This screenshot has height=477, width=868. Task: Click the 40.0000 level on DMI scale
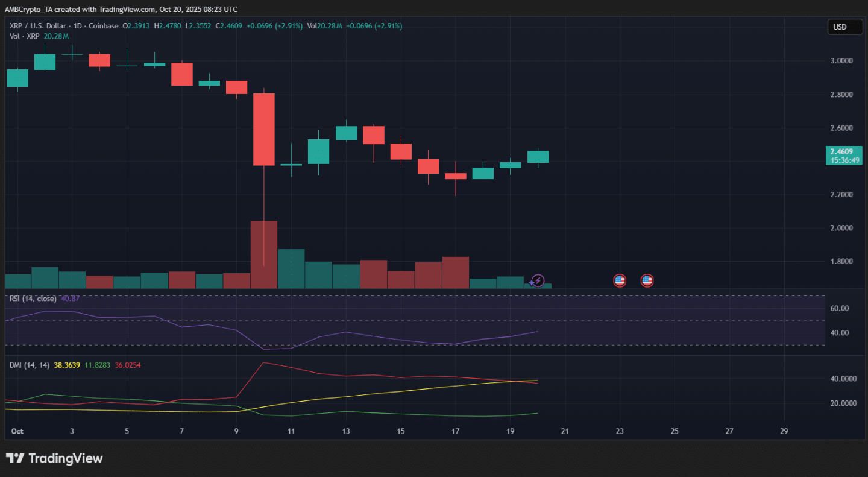pos(843,379)
